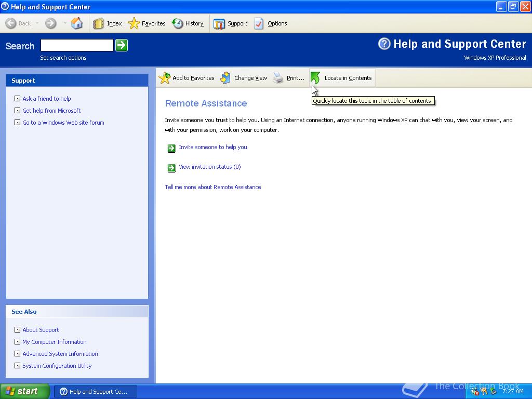Click the Locate in Contents green arrow
This screenshot has height=399, width=532.
click(315, 78)
